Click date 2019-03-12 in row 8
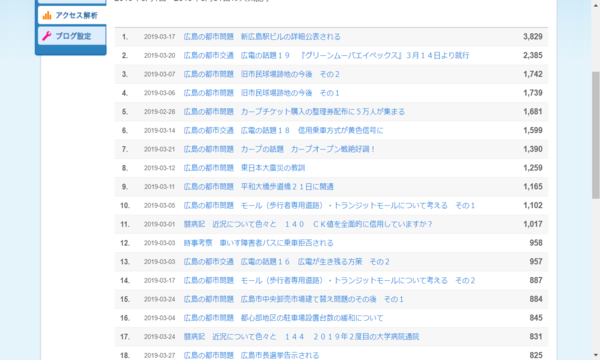The image size is (600, 360). pos(160,168)
